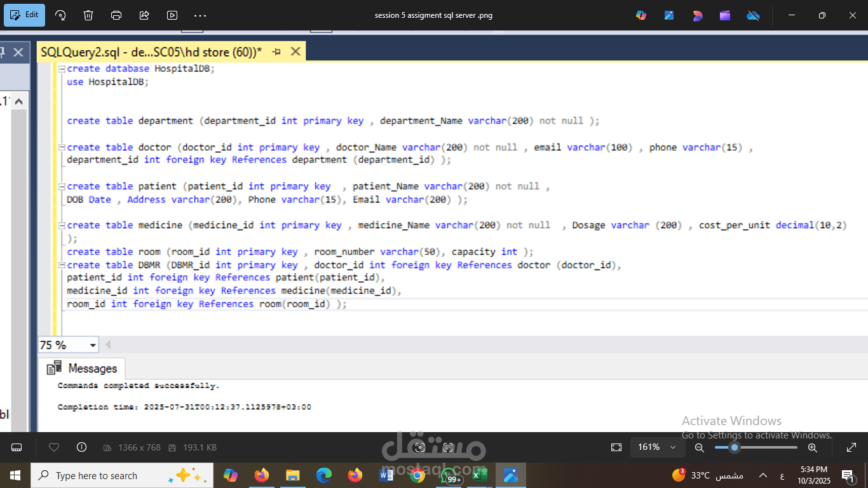Screen dimensions: 868x488
Task: Collapse the create table doctor block
Action: pos(62,147)
